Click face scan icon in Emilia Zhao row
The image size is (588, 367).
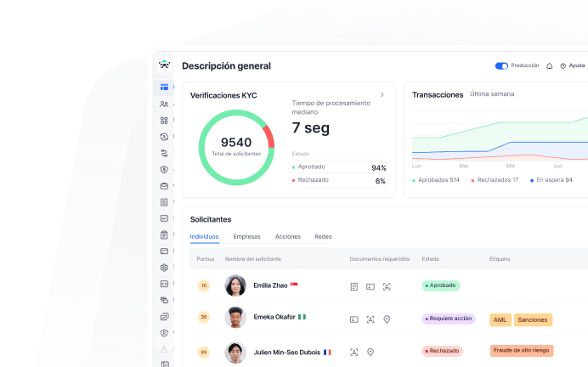tap(387, 286)
